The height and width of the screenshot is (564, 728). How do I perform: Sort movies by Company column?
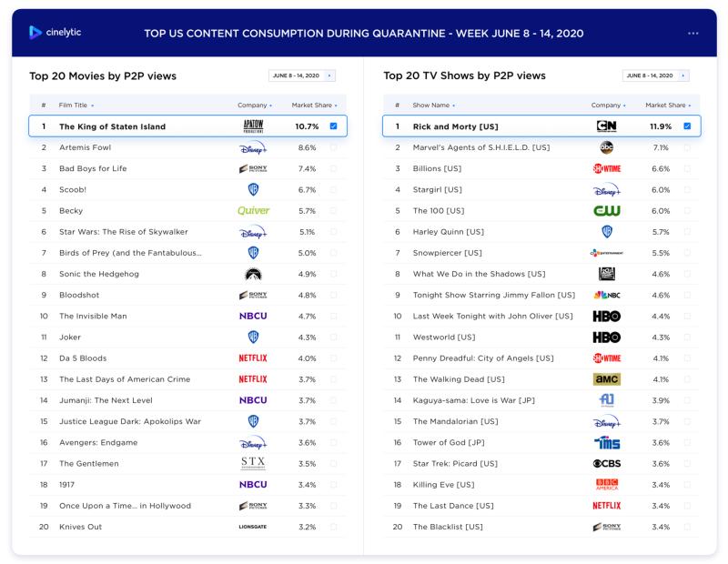coord(255,106)
